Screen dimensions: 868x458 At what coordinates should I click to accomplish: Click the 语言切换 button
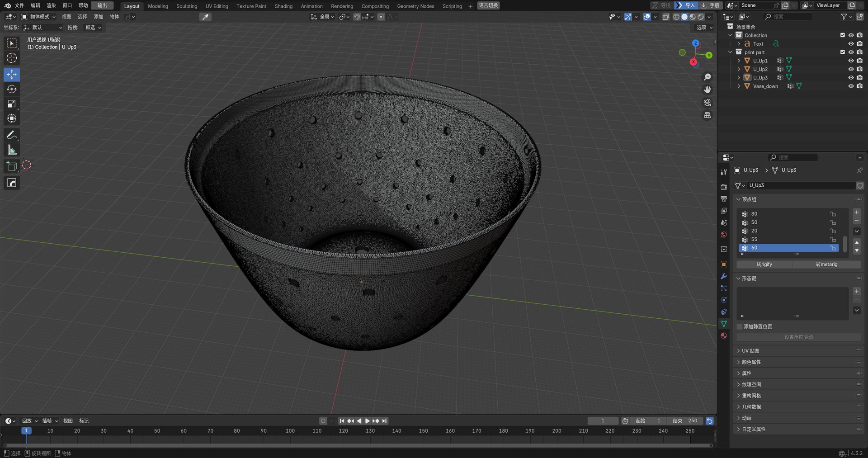coord(488,5)
